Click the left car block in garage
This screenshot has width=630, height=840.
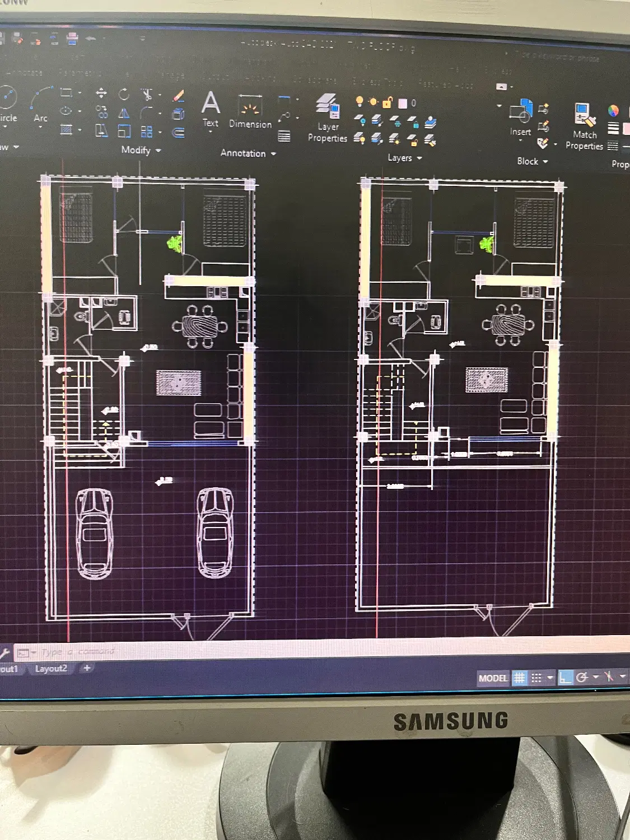pos(94,534)
